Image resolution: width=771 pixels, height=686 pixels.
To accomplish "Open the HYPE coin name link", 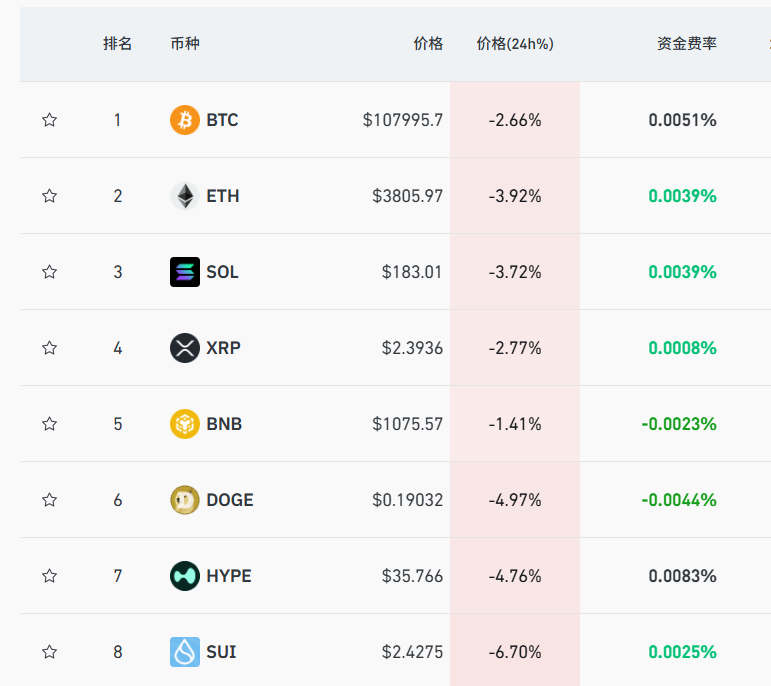I will click(x=229, y=576).
